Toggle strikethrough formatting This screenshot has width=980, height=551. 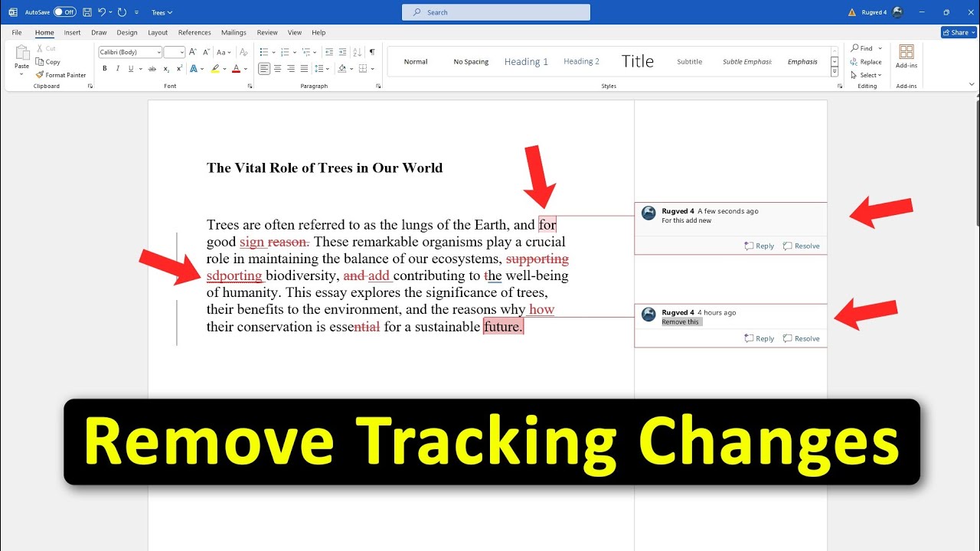point(152,69)
